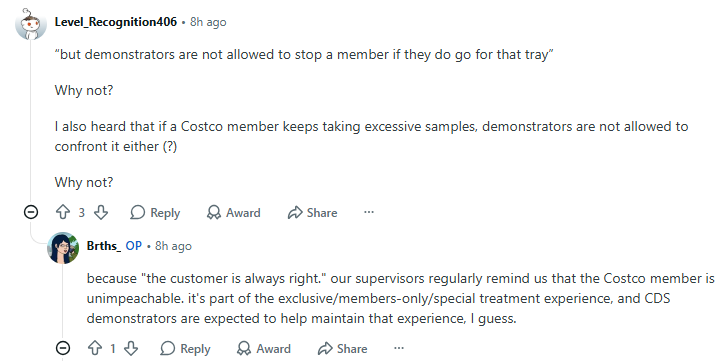The image size is (725, 361).
Task: Open the 8h ago timestamp on Brths_ reply
Action: pos(173,246)
